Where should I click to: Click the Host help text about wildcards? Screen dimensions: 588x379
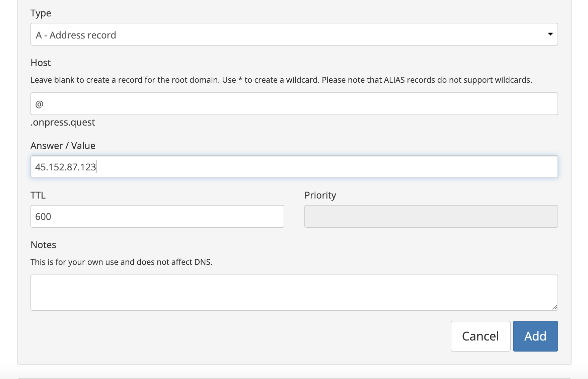pos(281,80)
